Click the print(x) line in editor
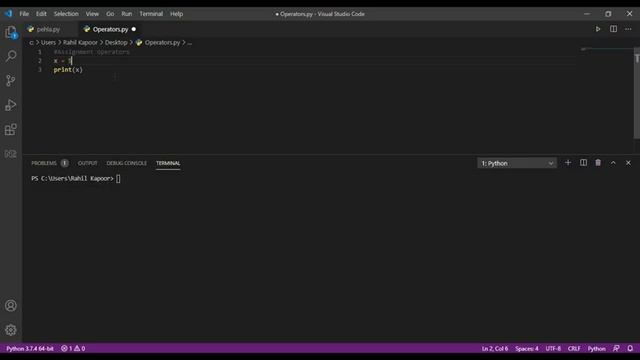 pyautogui.click(x=68, y=70)
